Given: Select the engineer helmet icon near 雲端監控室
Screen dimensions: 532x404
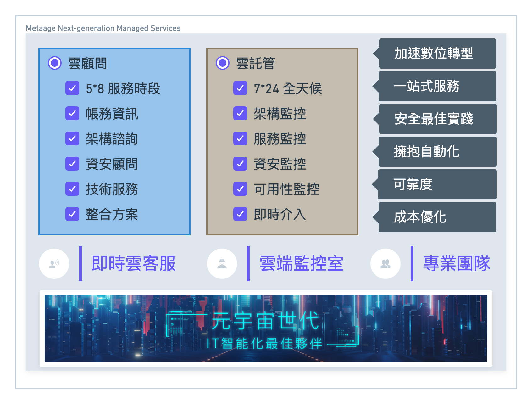Looking at the screenshot, I should coord(222,264).
